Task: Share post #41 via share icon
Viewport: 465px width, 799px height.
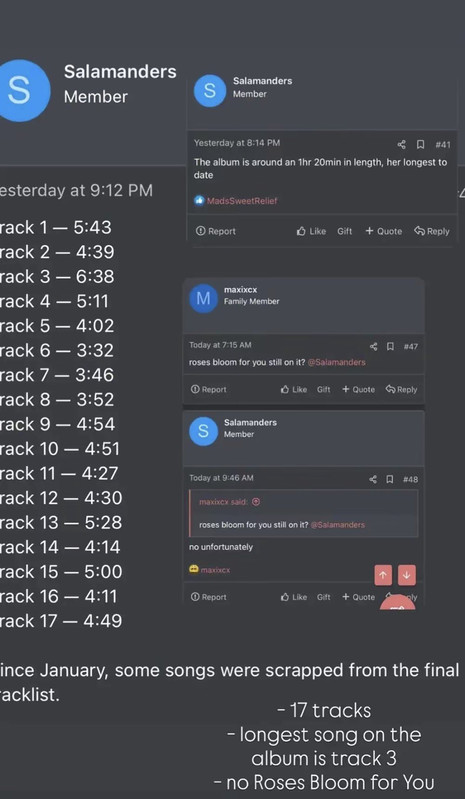Action: tap(402, 145)
